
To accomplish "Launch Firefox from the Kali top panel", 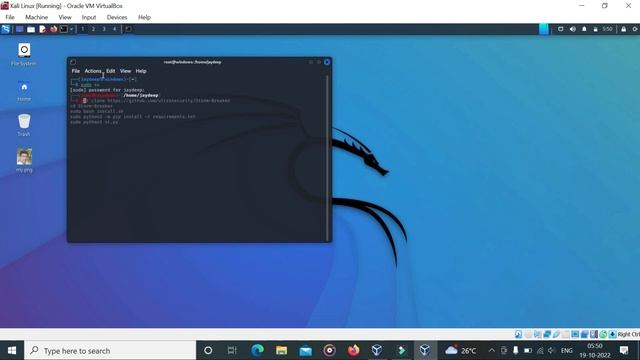I will pos(53,29).
